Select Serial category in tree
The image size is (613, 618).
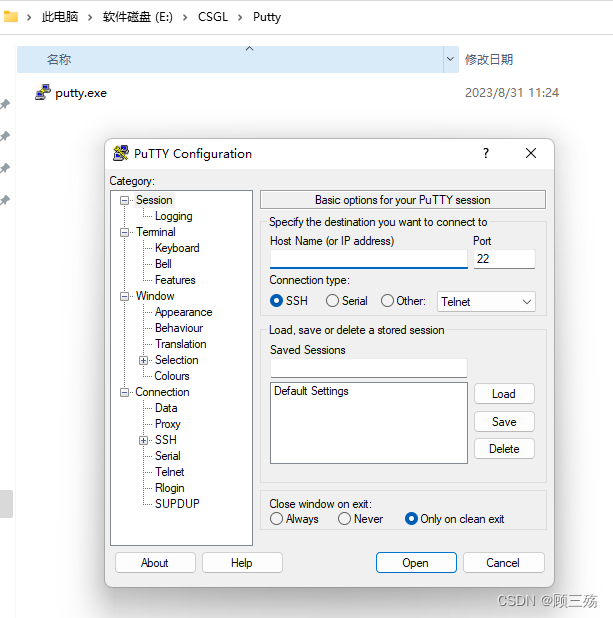[168, 456]
